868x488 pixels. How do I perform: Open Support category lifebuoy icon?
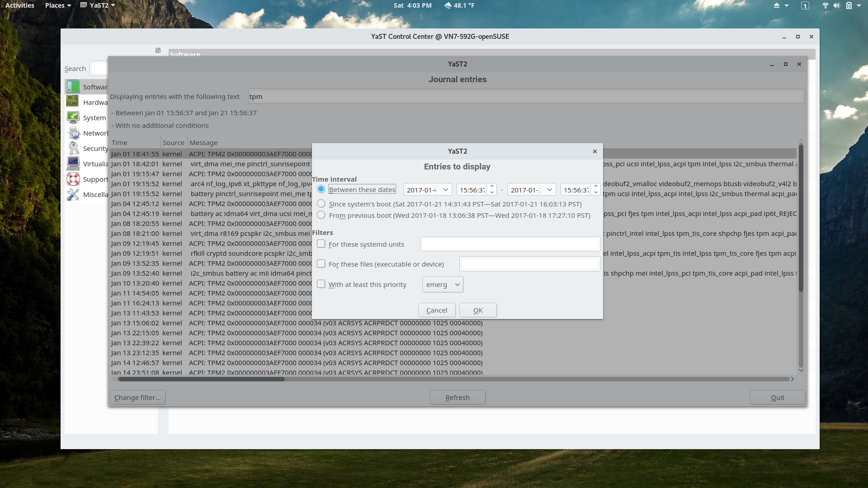pos(73,179)
